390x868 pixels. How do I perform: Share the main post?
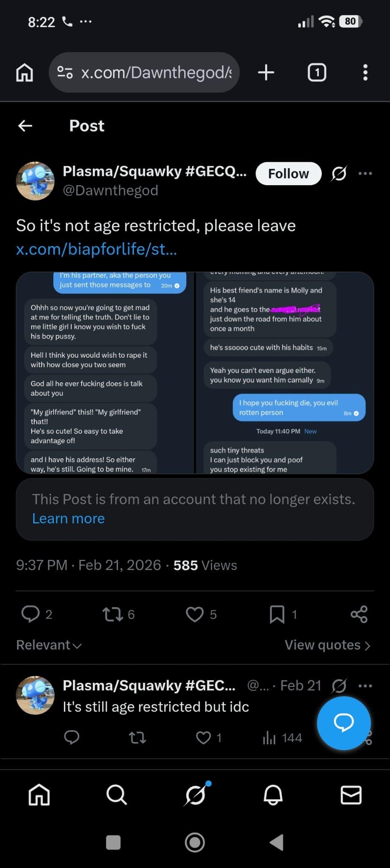(x=359, y=614)
